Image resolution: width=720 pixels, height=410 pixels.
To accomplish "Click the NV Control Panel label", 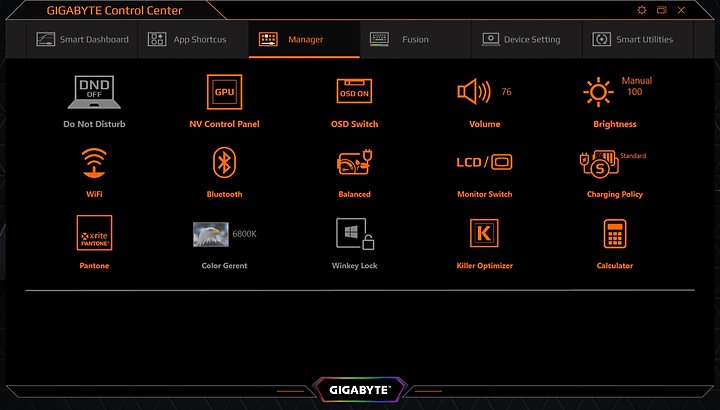I will pos(224,124).
